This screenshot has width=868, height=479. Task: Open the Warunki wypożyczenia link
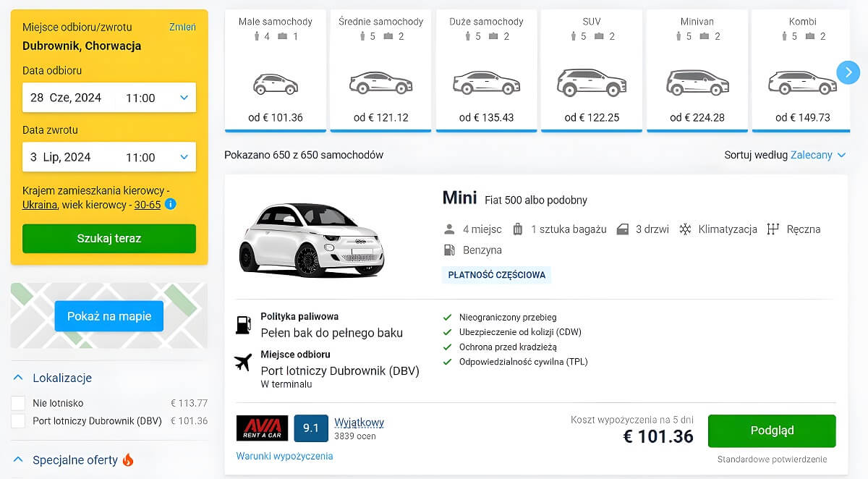point(284,456)
